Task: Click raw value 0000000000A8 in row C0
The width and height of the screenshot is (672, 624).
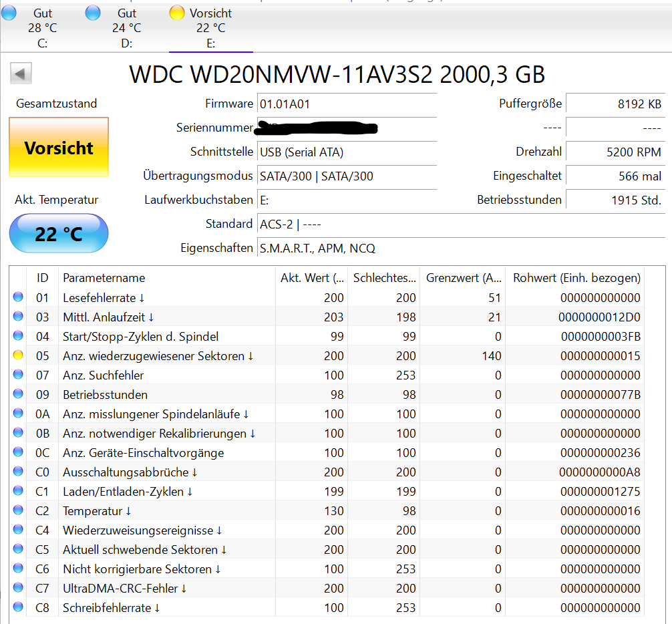Action: (x=600, y=472)
